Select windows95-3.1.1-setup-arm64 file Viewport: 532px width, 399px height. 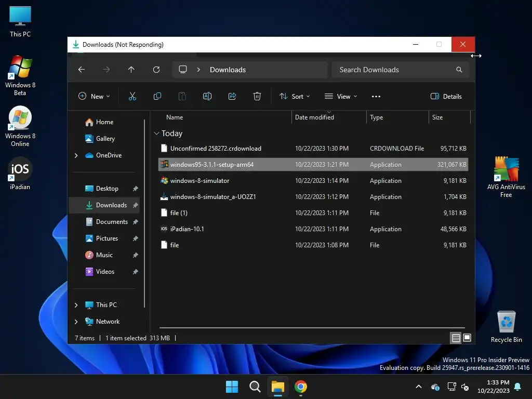coord(313,165)
